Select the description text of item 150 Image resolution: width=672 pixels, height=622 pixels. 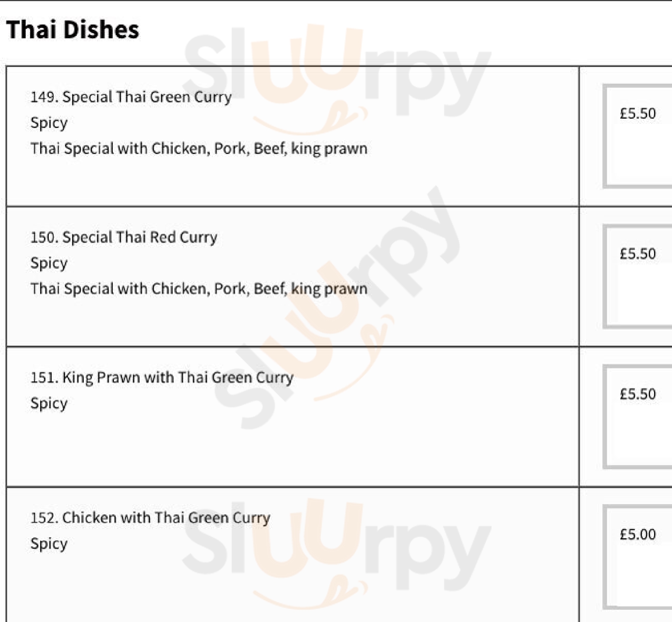pos(199,289)
